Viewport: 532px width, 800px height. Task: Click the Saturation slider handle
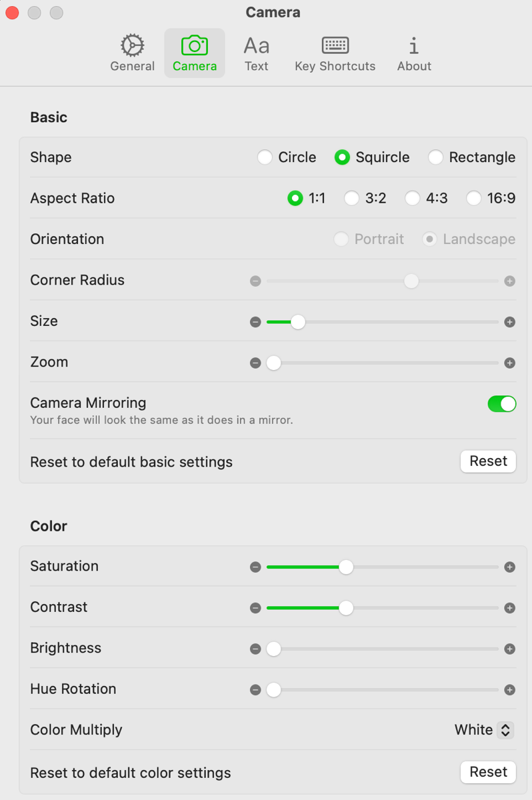(346, 567)
